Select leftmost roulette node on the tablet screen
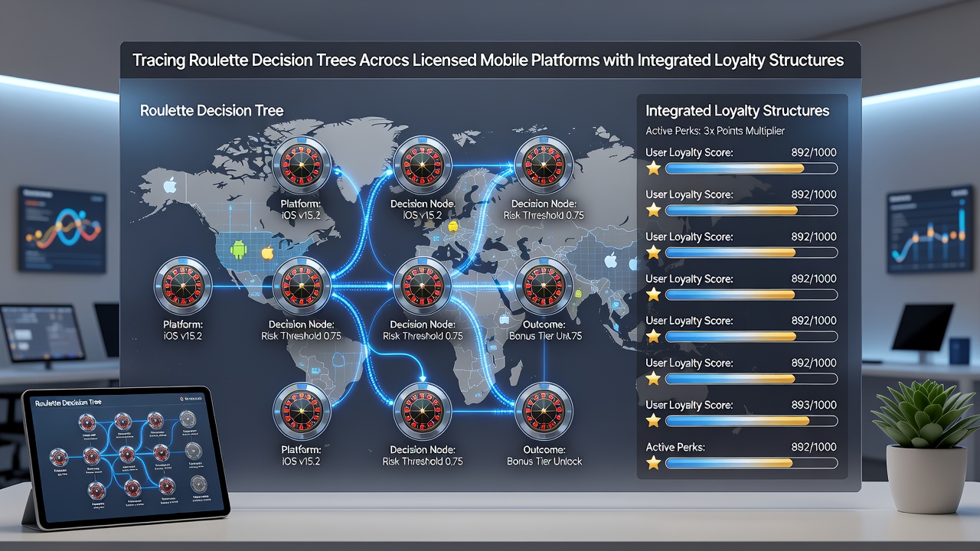 tap(57, 456)
